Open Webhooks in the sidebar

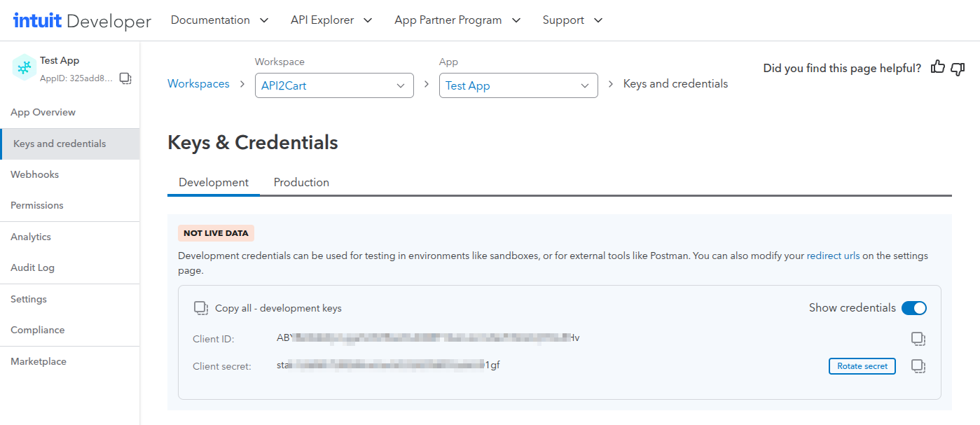(70, 174)
